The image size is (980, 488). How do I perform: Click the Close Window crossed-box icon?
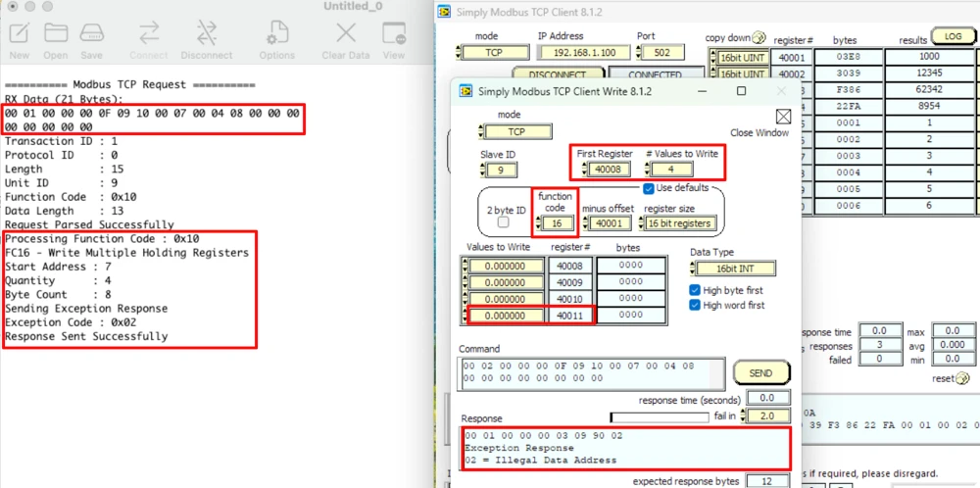coord(783,117)
